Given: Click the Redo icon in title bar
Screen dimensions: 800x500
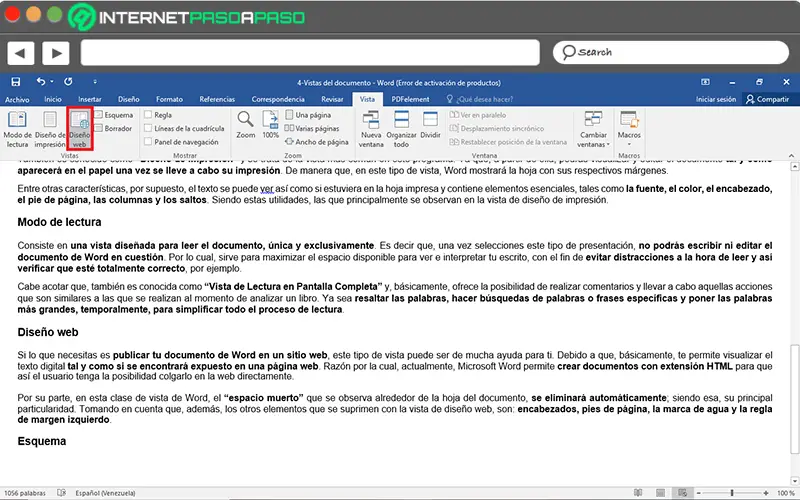Looking at the screenshot, I should 68,82.
